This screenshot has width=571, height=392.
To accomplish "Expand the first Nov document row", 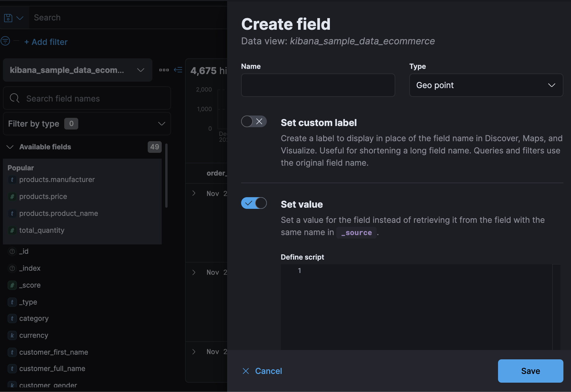I will (x=194, y=193).
